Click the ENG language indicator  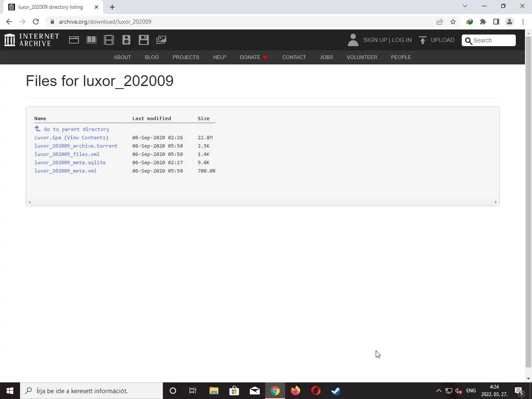pyautogui.click(x=471, y=391)
